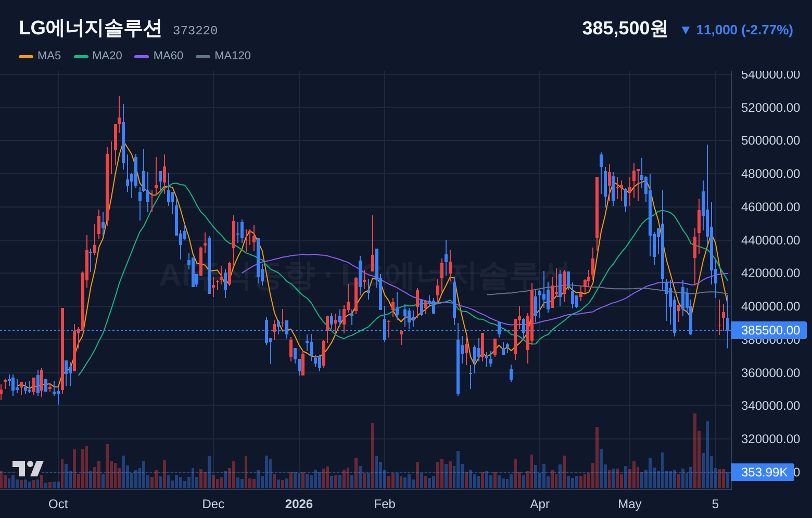812x518 pixels.
Task: Click the TradingView logo on the chart
Action: click(x=28, y=468)
